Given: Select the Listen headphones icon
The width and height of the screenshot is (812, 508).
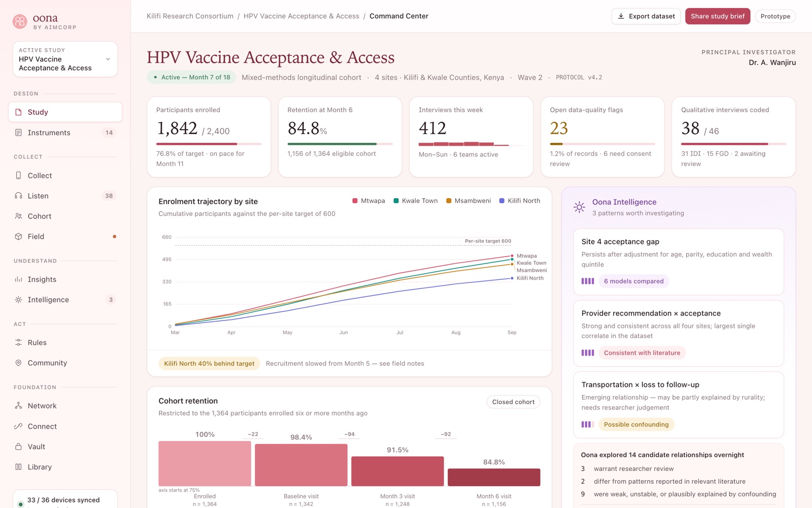Looking at the screenshot, I should [18, 196].
